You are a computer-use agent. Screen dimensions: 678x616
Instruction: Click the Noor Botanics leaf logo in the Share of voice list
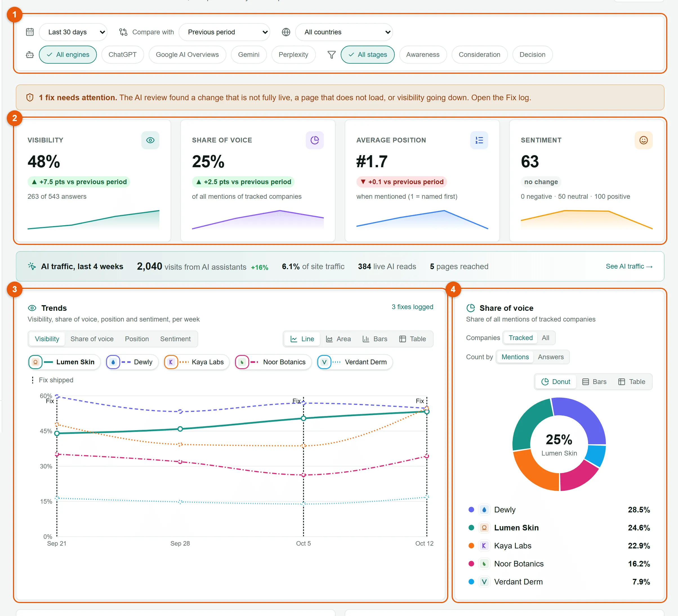coord(484,564)
